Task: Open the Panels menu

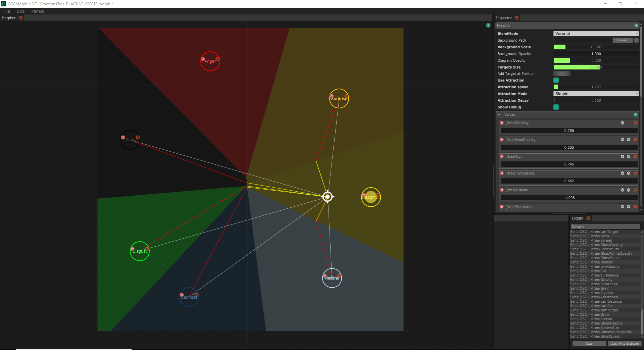Action: tap(38, 11)
